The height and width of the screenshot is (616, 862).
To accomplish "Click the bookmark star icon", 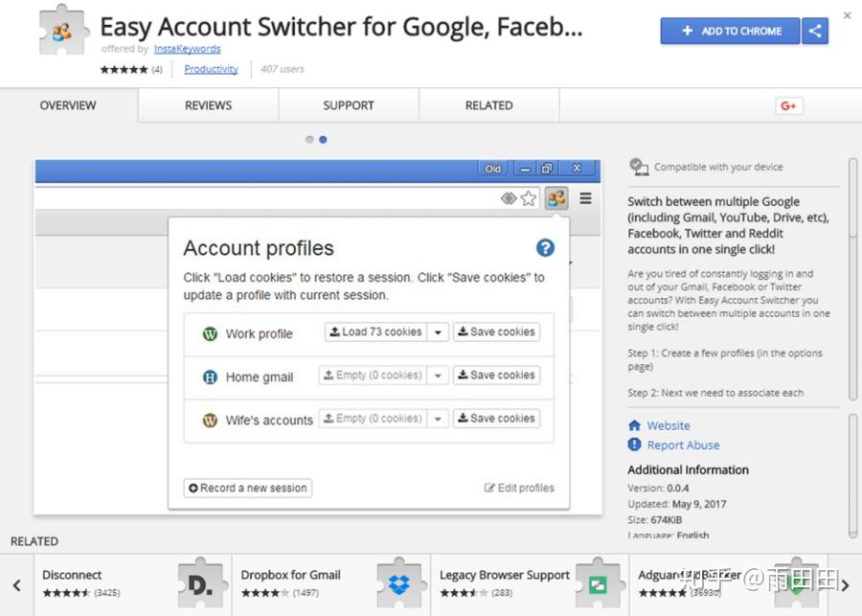I will tap(529, 198).
